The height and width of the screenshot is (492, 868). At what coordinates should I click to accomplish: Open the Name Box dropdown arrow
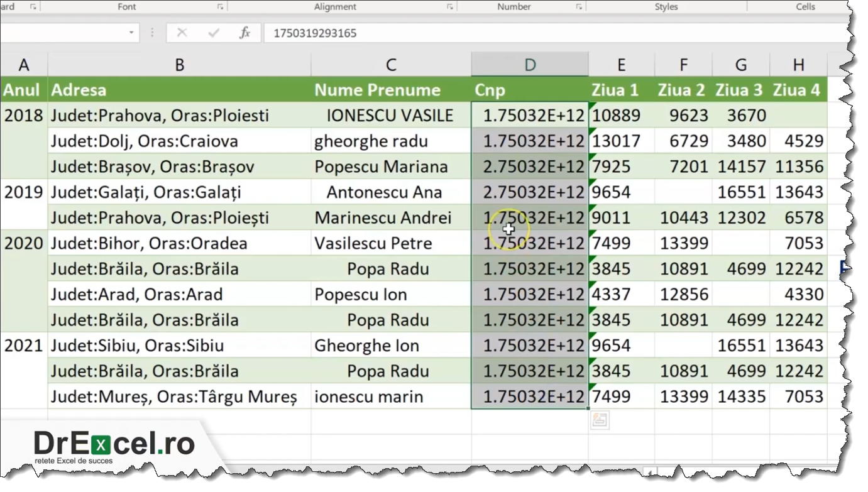point(132,33)
